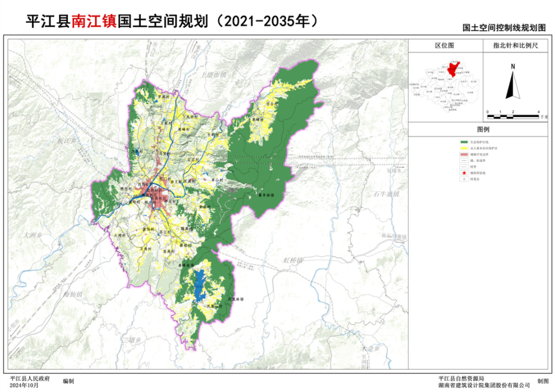The height and width of the screenshot is (392, 555).
Task: Click the pink urban development boundary swatch
Action: click(464, 155)
